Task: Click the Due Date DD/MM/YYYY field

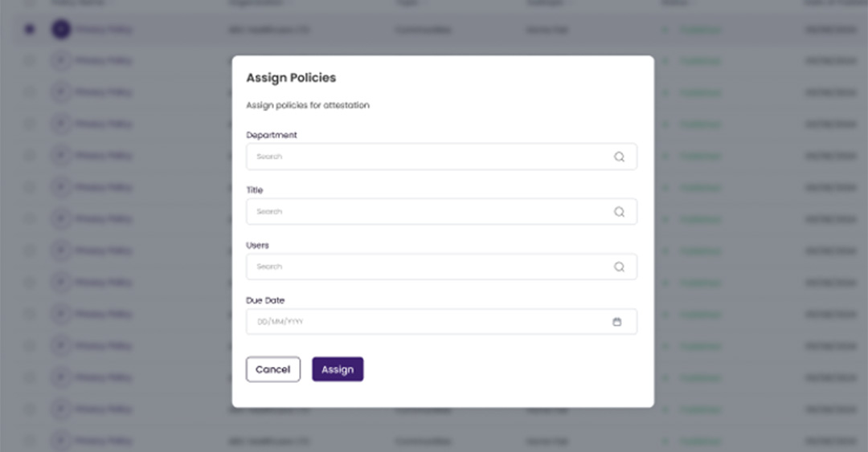Action: [x=426, y=322]
